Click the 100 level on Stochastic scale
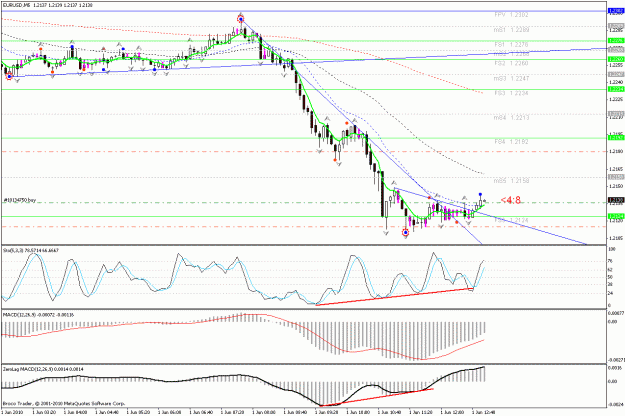The height and width of the screenshot is (416, 625). (x=611, y=249)
